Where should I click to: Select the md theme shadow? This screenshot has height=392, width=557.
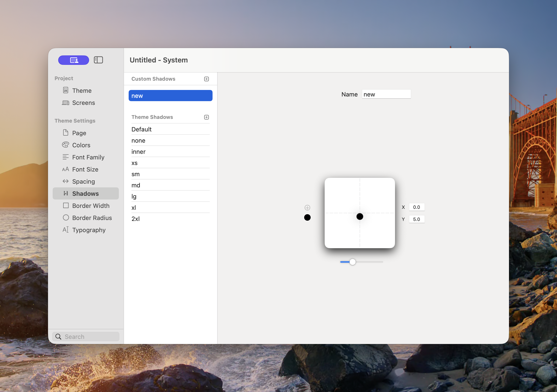pyautogui.click(x=171, y=185)
